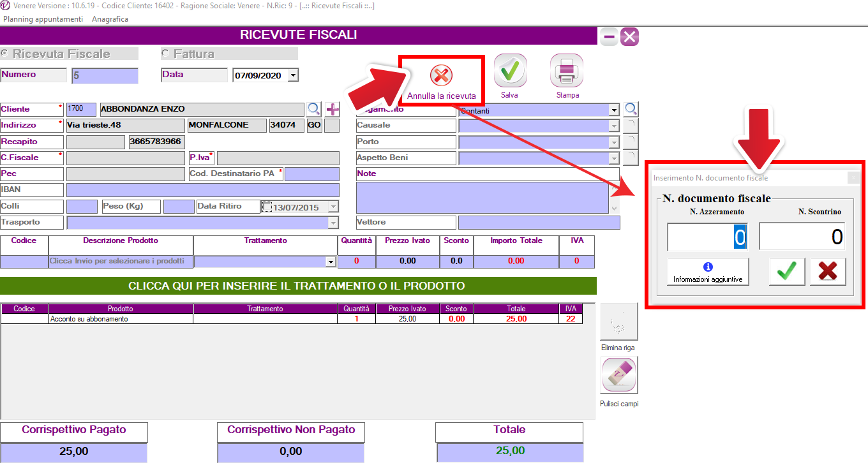The image size is (868, 472).
Task: Click the small button beside Aspetto Beni dropdown
Action: coord(630,158)
